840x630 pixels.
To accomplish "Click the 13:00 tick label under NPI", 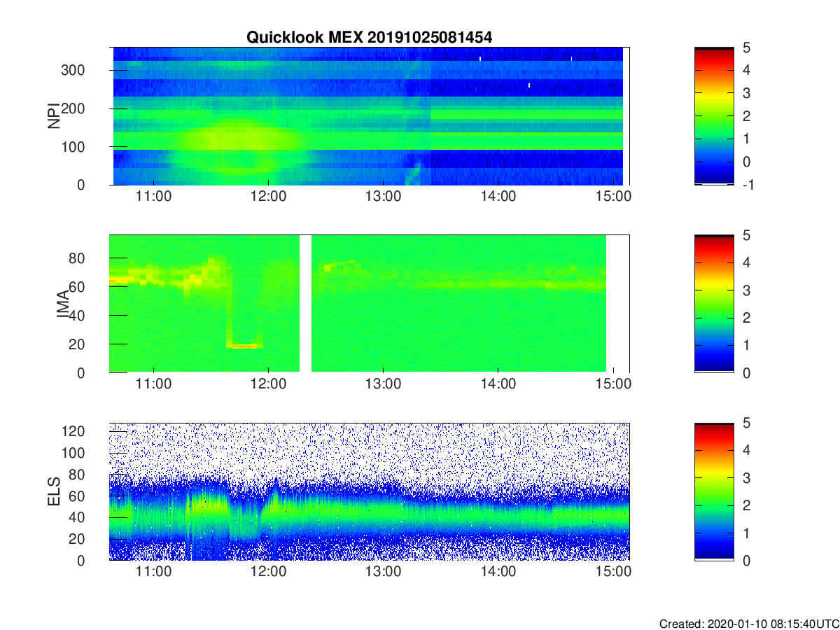I will (383, 196).
